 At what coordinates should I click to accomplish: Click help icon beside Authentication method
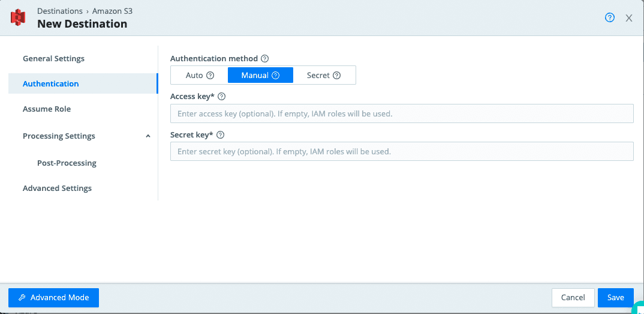pyautogui.click(x=264, y=59)
